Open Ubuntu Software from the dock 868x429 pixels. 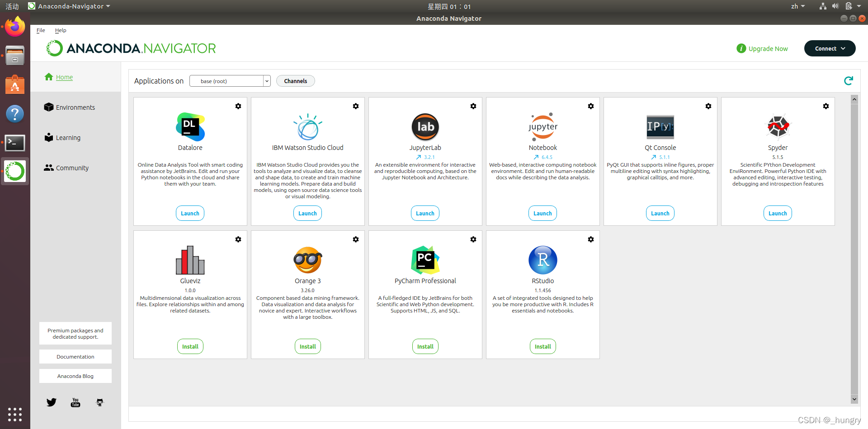15,85
